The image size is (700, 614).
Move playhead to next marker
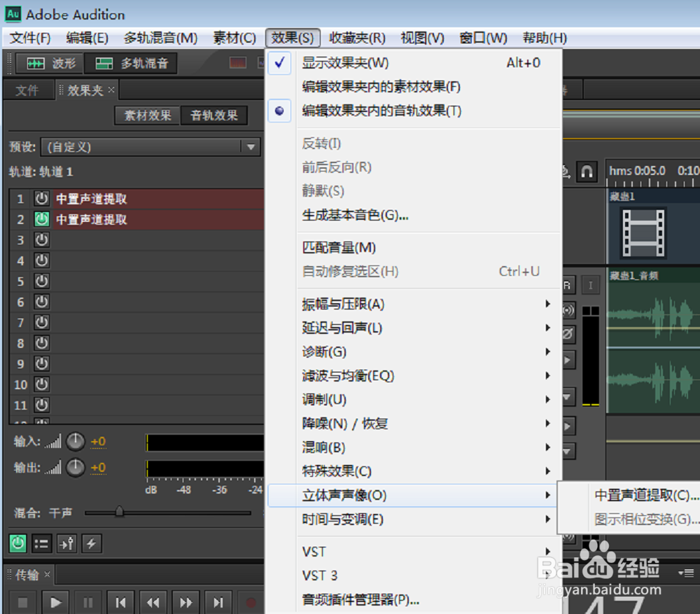pyautogui.click(x=218, y=602)
